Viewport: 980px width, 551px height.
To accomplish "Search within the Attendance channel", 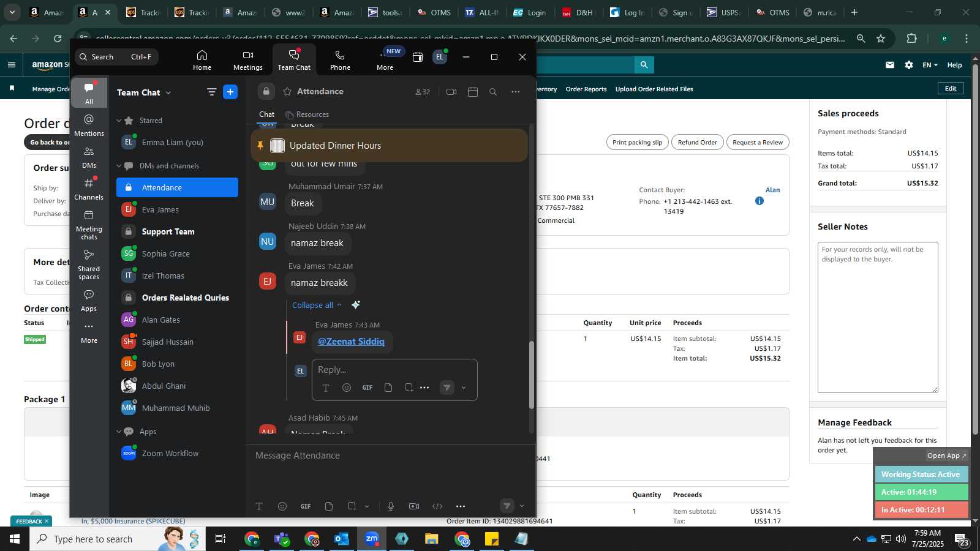I will point(493,92).
